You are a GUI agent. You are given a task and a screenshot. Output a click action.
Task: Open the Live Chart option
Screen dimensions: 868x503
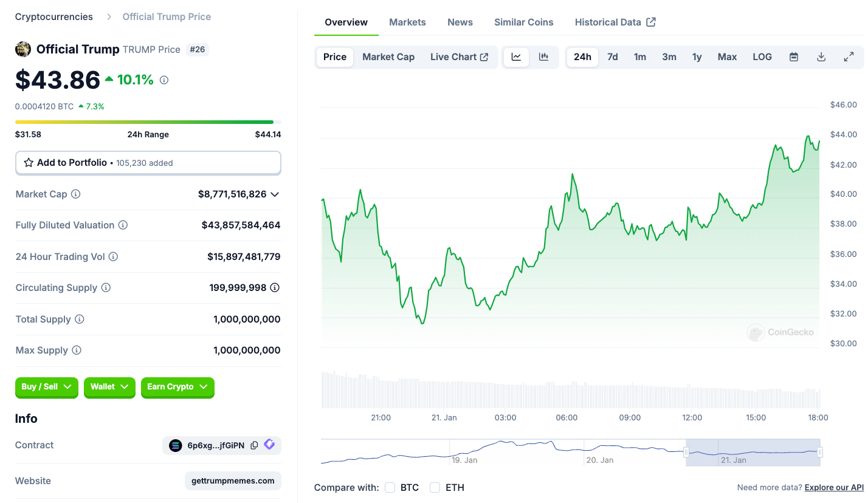(459, 57)
